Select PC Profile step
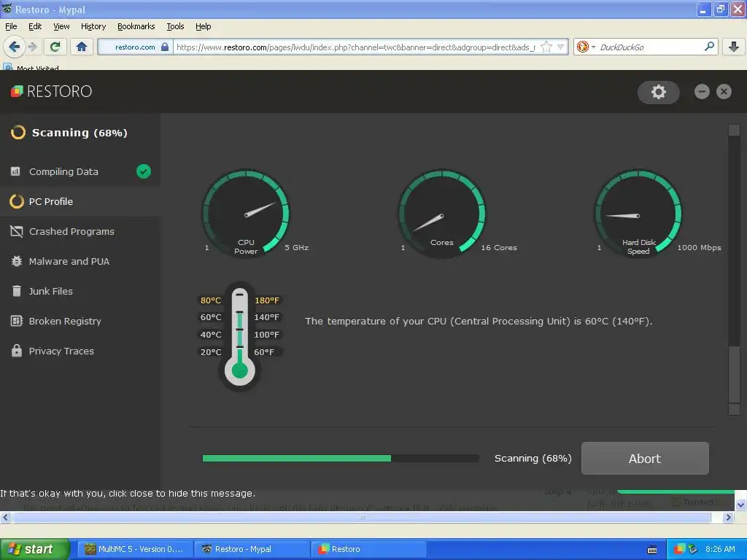Viewport: 747px width, 560px height. (80, 201)
